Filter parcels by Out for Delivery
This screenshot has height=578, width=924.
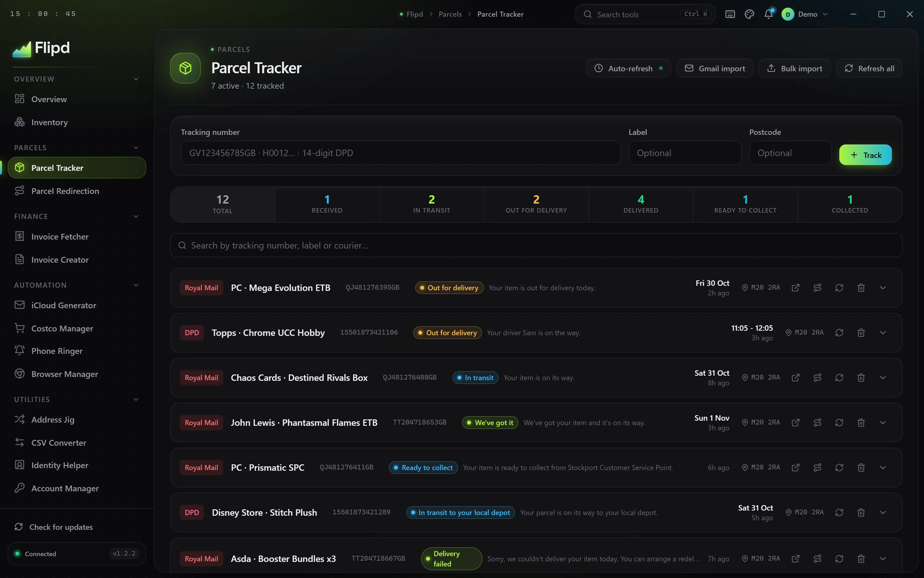click(x=536, y=205)
